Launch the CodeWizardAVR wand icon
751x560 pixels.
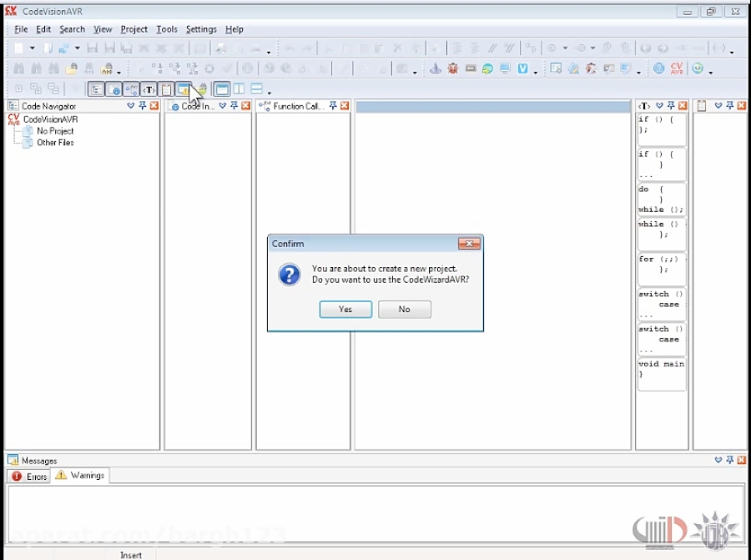[x=436, y=69]
